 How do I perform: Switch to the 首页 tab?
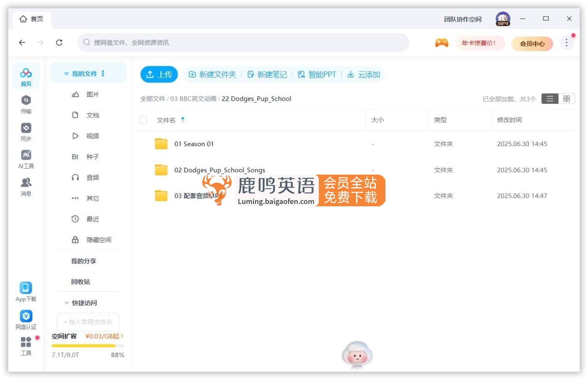point(32,19)
